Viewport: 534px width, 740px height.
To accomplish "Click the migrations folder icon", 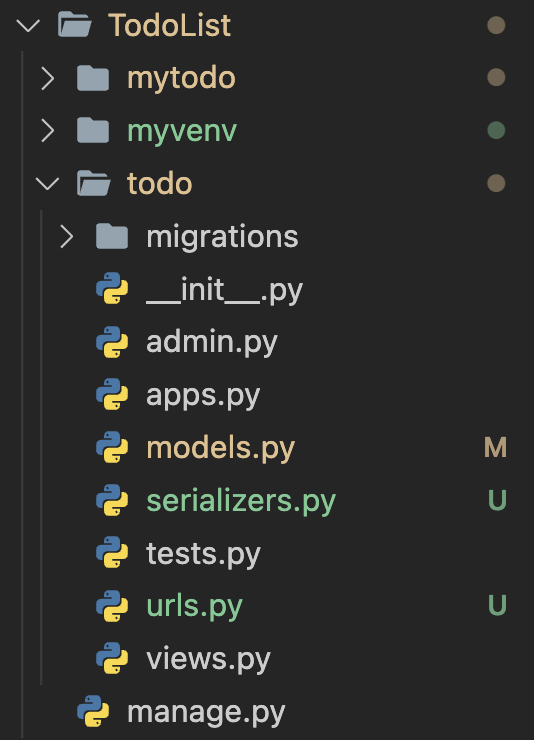I will (112, 236).
